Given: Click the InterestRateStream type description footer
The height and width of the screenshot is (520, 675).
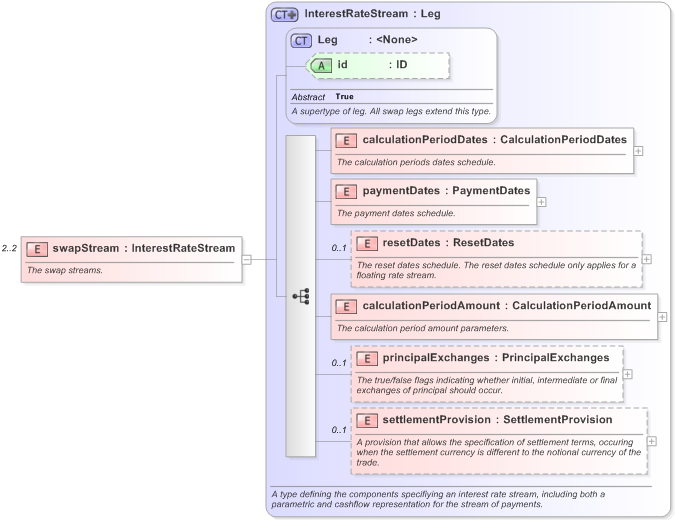Looking at the screenshot, I should [438, 499].
